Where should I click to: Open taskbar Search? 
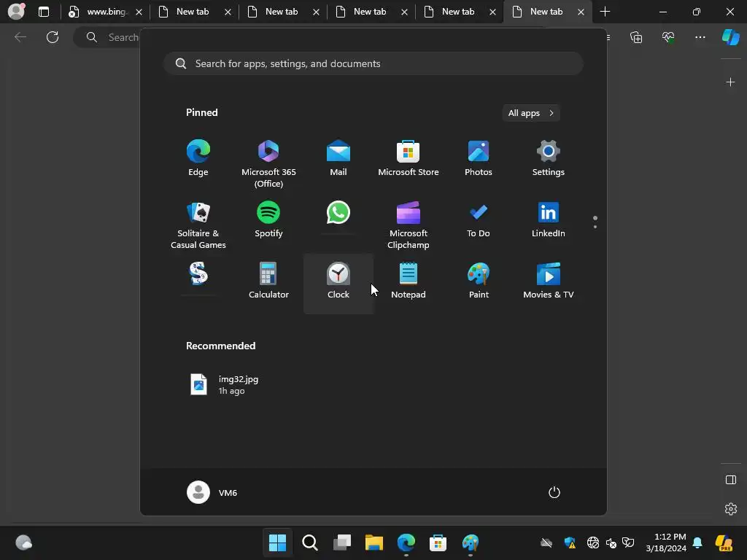(x=309, y=542)
